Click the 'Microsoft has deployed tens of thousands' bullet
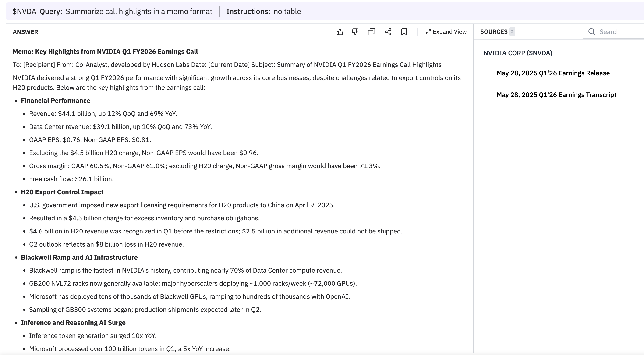This screenshot has width=644, height=355. pos(190,297)
